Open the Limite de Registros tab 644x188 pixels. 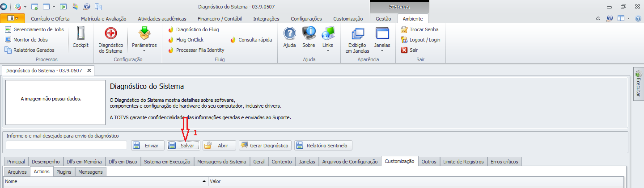pos(463,162)
